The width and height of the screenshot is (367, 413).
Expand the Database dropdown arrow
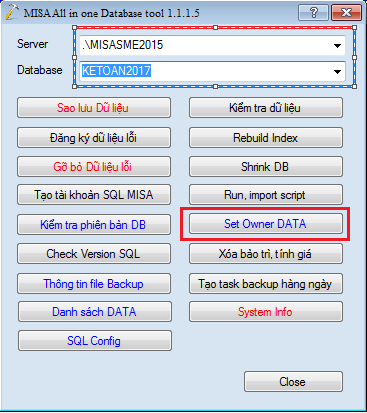pos(337,71)
